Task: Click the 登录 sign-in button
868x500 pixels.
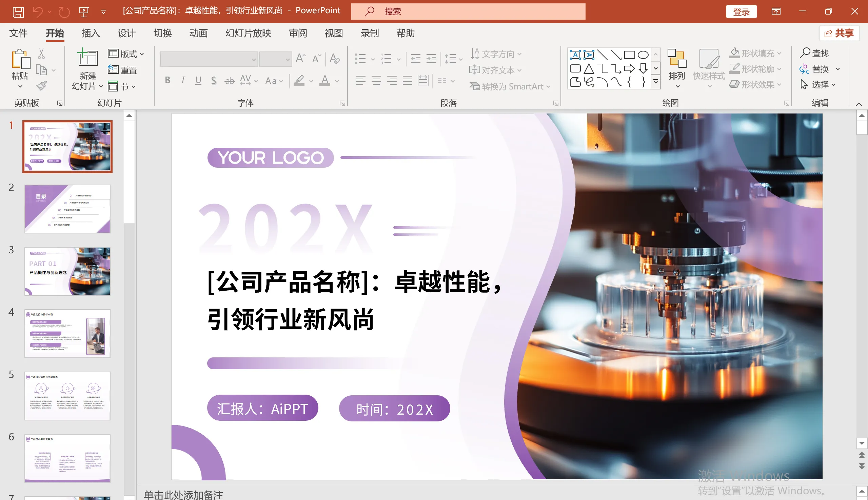Action: click(741, 11)
